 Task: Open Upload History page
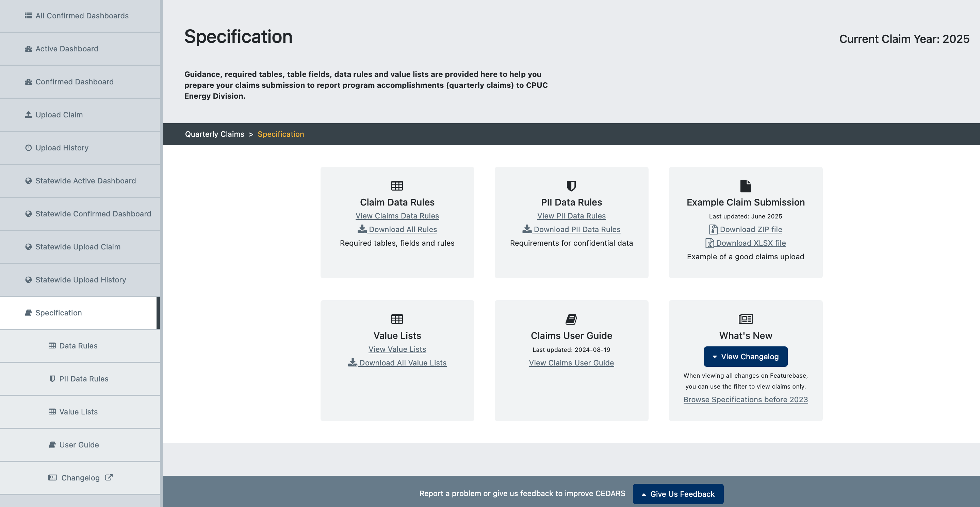tap(80, 148)
